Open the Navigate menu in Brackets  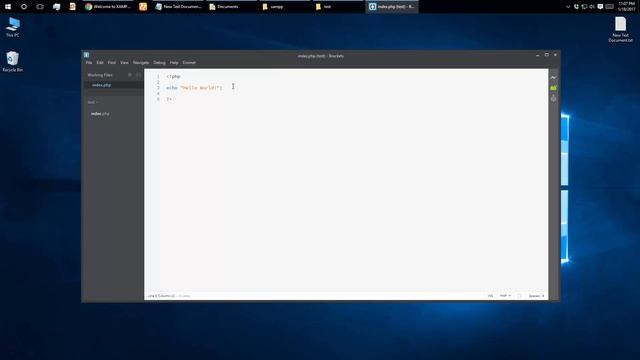(x=141, y=62)
